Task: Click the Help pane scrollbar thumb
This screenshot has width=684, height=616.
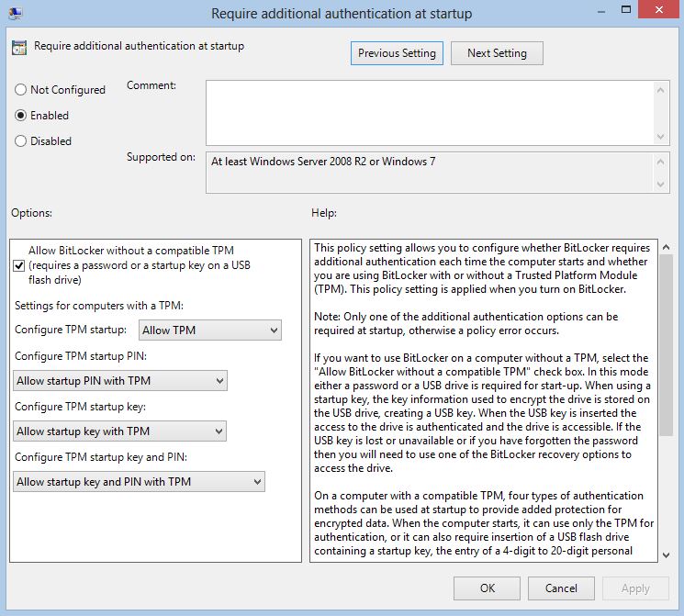Action: pos(666,344)
